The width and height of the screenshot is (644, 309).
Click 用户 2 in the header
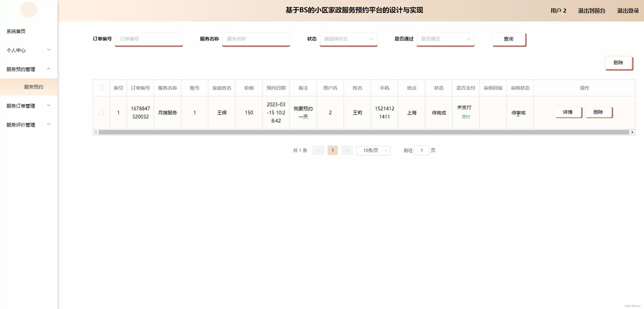tap(558, 11)
